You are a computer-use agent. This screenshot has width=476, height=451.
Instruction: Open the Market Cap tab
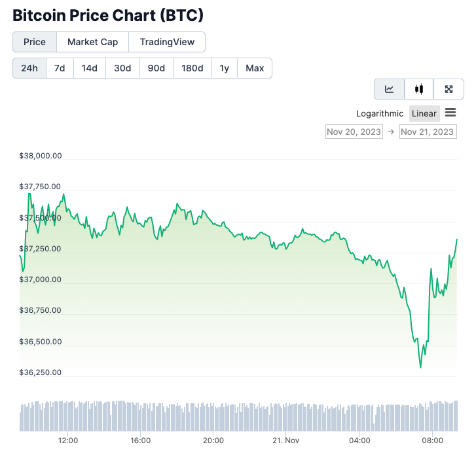click(x=93, y=42)
